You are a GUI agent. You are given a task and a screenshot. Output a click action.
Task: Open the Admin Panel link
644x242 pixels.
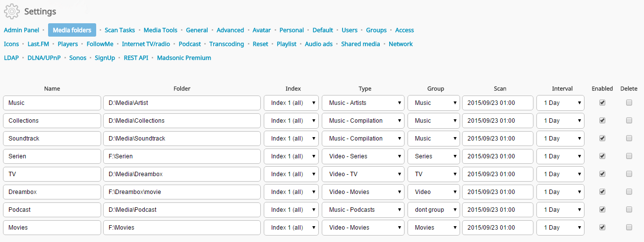point(21,30)
